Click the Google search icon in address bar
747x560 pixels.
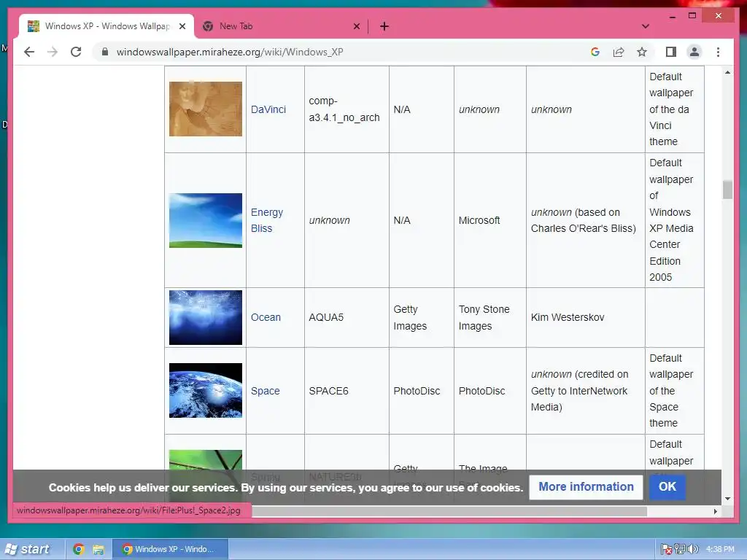595,52
